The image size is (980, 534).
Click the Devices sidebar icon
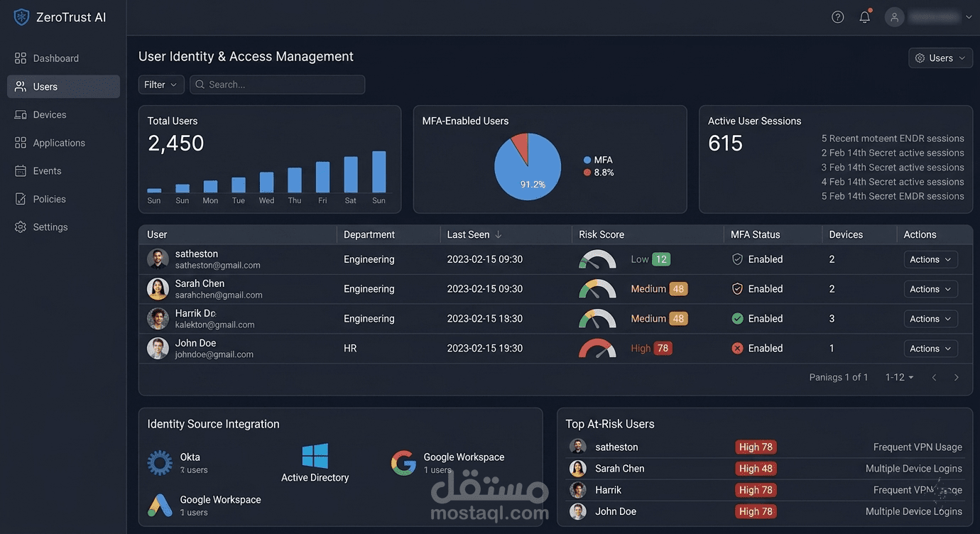(x=21, y=114)
